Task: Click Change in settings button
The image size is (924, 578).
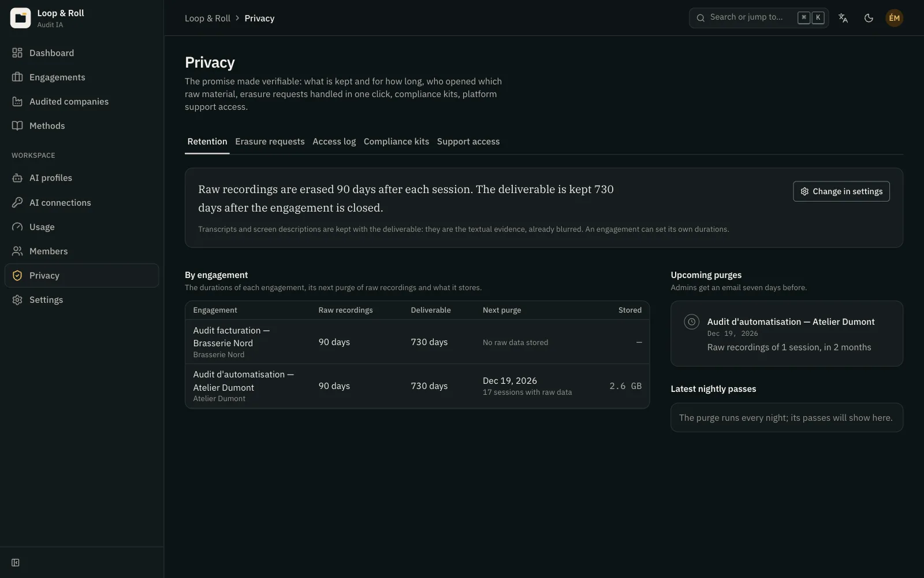Action: pos(841,191)
